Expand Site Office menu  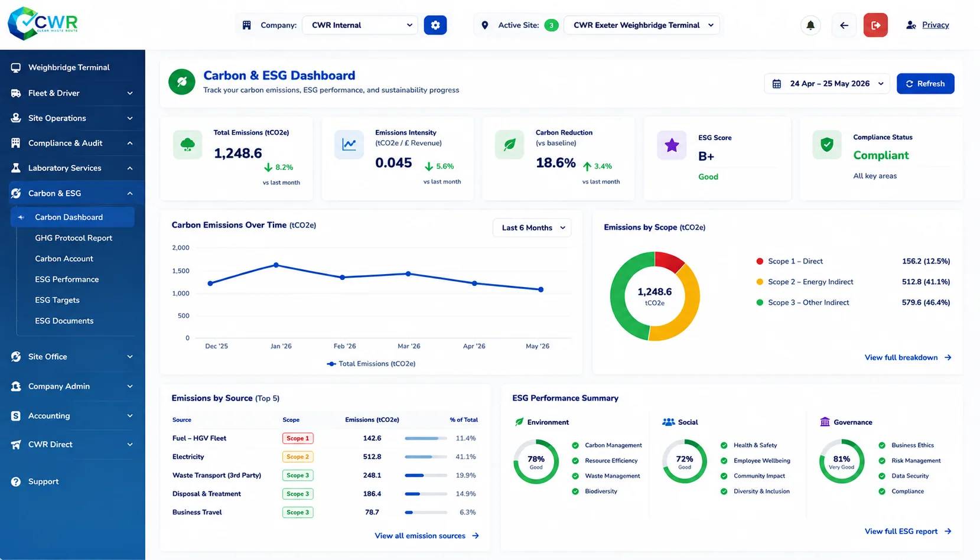[x=73, y=357]
